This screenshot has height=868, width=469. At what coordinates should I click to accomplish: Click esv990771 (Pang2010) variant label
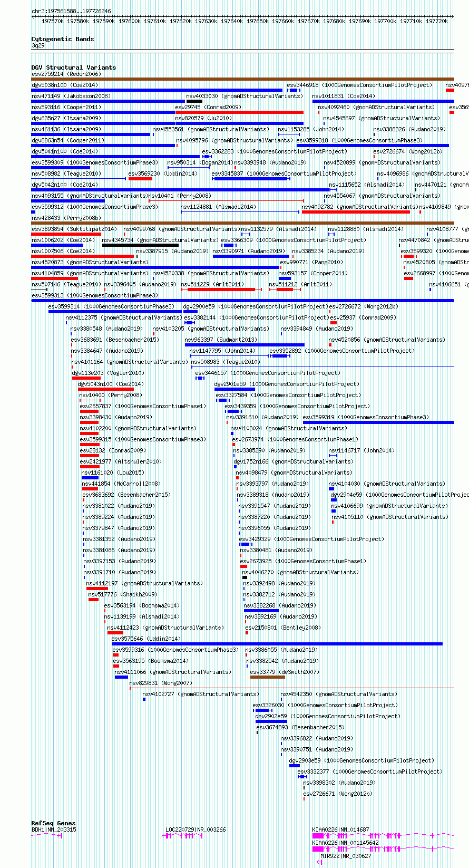[x=311, y=262]
